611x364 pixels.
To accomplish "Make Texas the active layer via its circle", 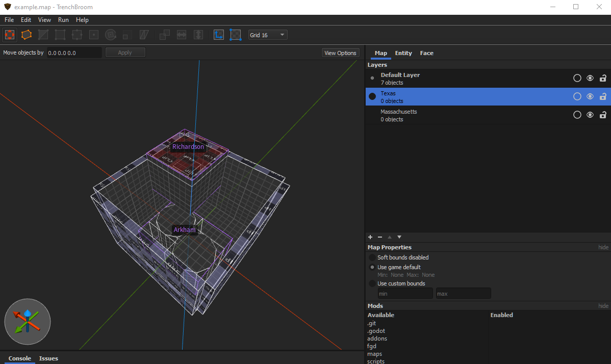I will 577,96.
